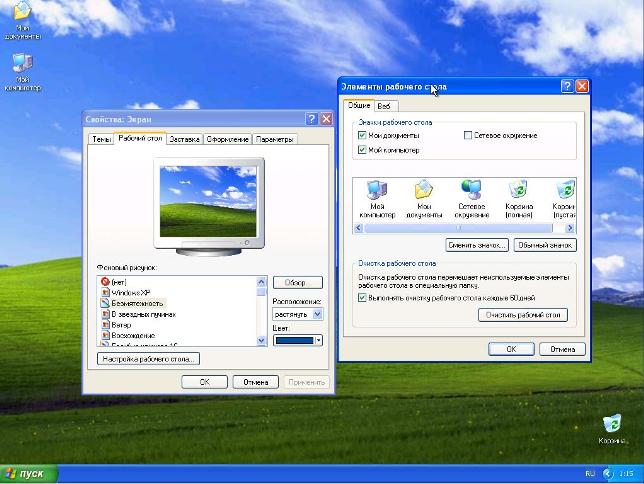Click the icon list horizontal scrollbar thumb
Screen dimensions: 644x484
click(459, 228)
